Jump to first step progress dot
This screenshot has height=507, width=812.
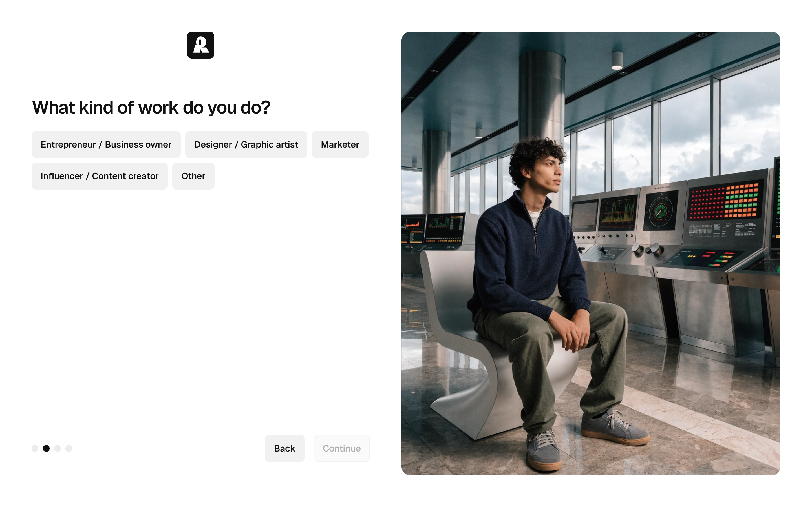35,448
